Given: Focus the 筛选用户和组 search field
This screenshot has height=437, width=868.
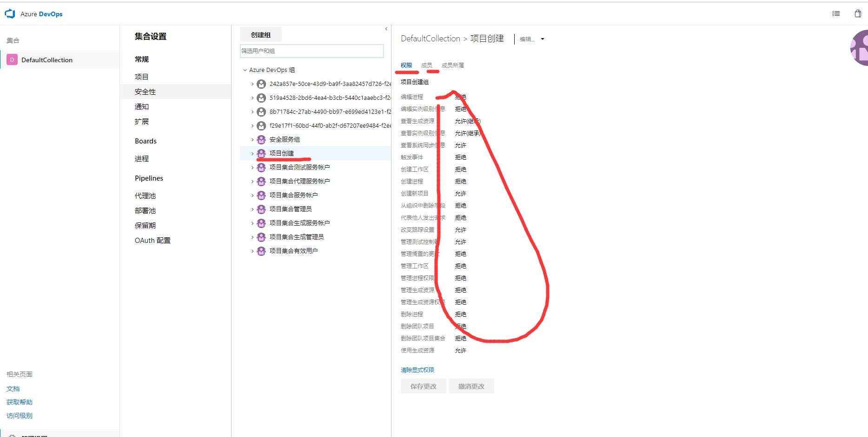Looking at the screenshot, I should coord(311,51).
